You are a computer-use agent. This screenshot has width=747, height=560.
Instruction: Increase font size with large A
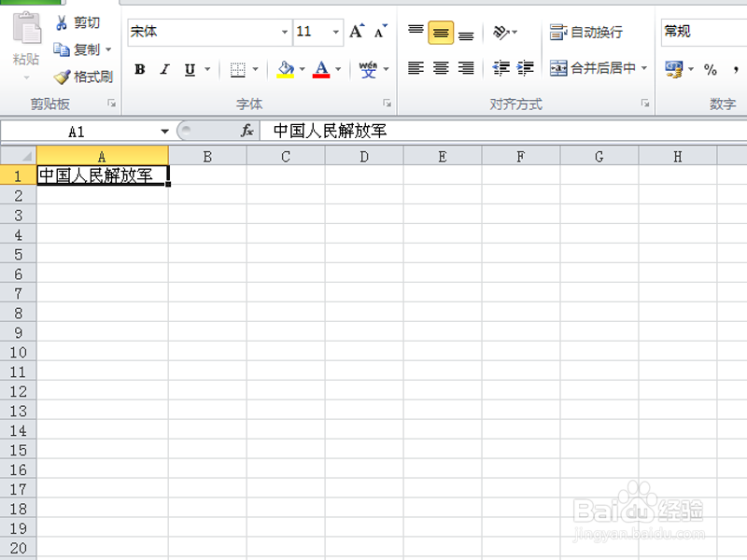click(x=357, y=32)
